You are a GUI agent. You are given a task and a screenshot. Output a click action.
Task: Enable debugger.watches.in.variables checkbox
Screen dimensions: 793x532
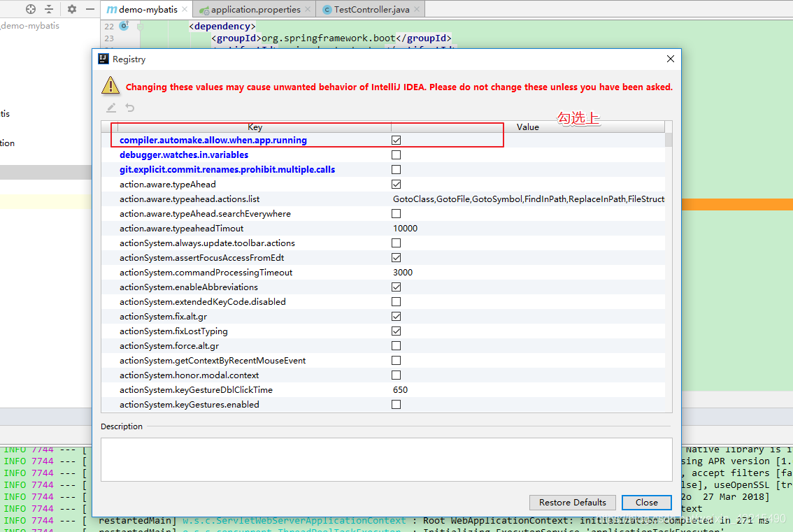coord(396,154)
